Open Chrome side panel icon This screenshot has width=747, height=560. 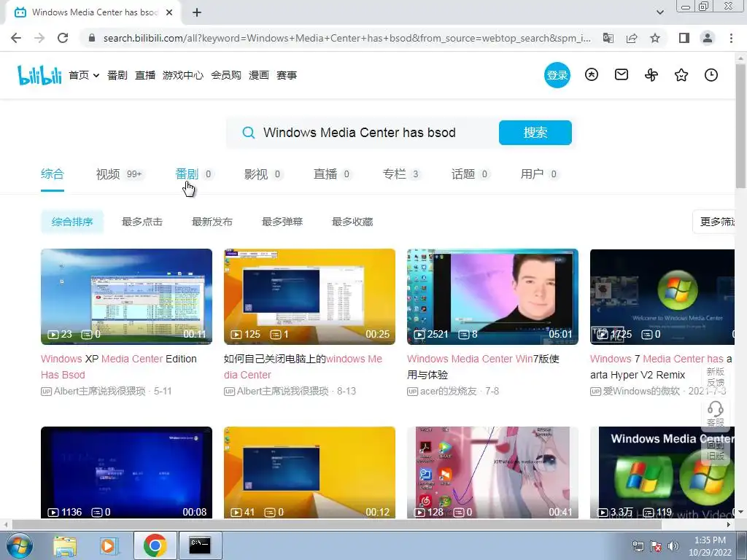click(x=684, y=38)
